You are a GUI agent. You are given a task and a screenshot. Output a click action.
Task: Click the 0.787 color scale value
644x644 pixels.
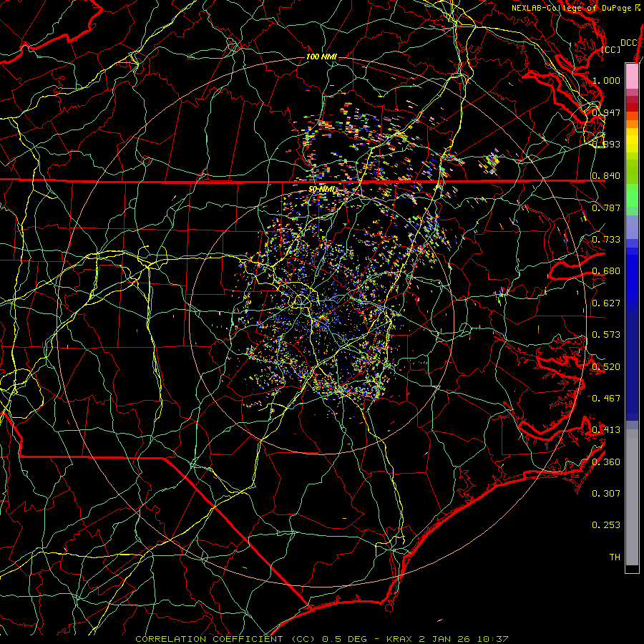[606, 208]
